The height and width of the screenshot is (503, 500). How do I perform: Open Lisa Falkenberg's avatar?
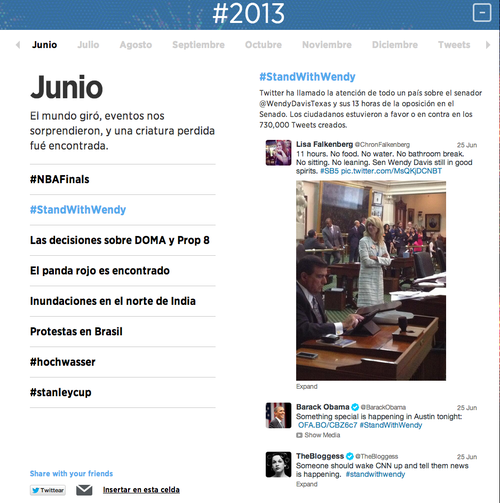278,153
